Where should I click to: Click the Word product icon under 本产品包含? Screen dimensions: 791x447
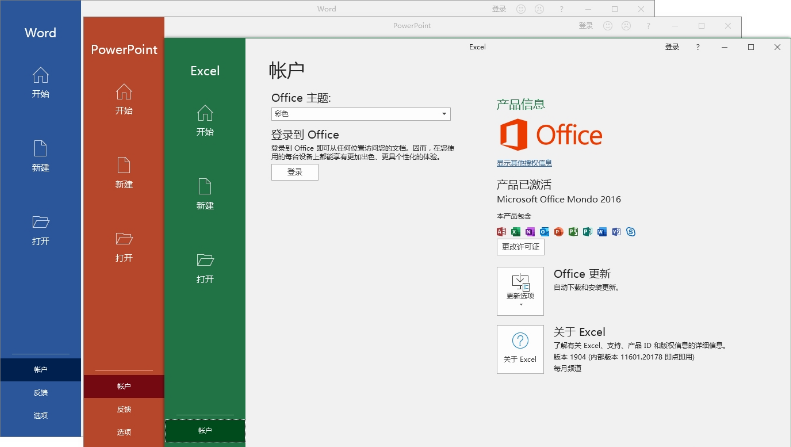tap(602, 232)
